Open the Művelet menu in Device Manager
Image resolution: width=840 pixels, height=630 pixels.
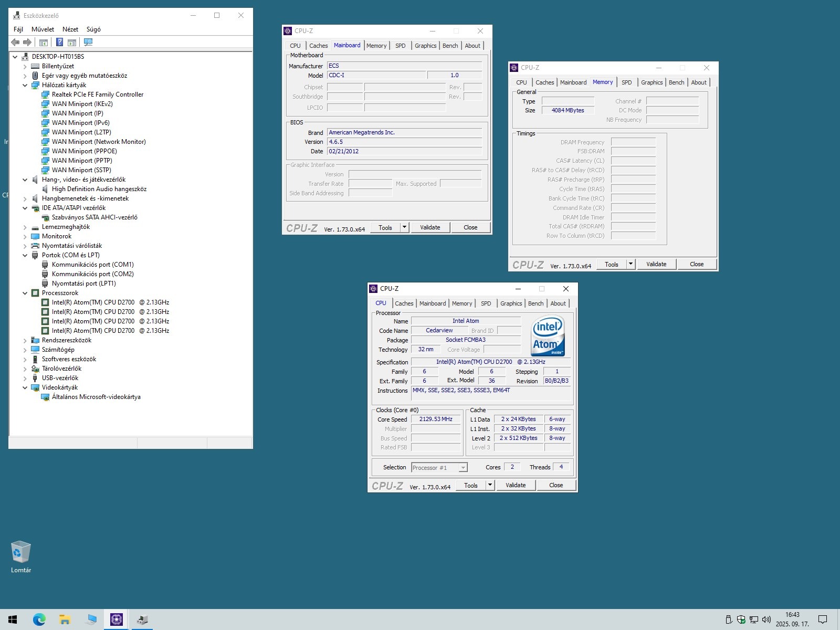(x=43, y=29)
